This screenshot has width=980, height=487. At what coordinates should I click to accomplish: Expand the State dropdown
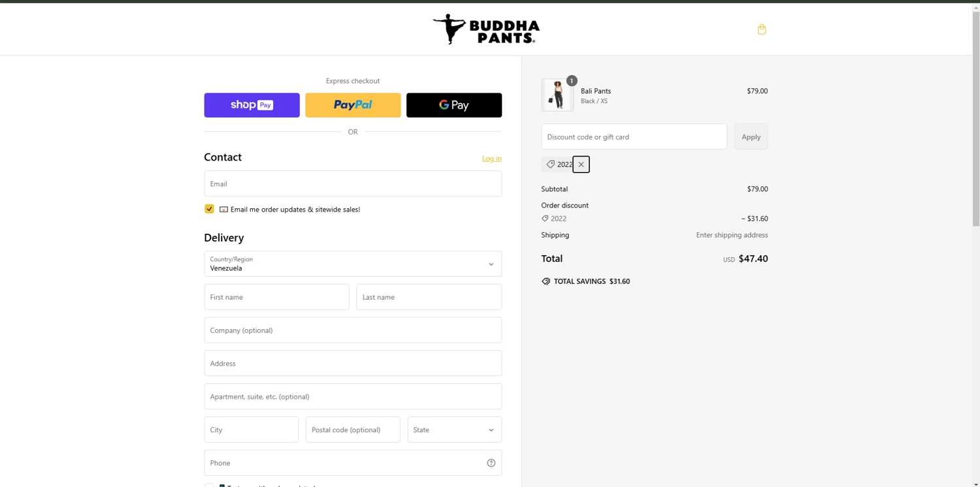[x=455, y=430]
